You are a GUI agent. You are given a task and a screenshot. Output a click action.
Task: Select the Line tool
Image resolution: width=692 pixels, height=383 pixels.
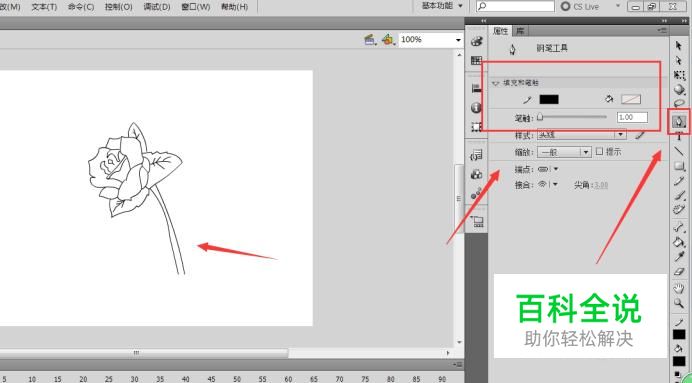coord(679,151)
